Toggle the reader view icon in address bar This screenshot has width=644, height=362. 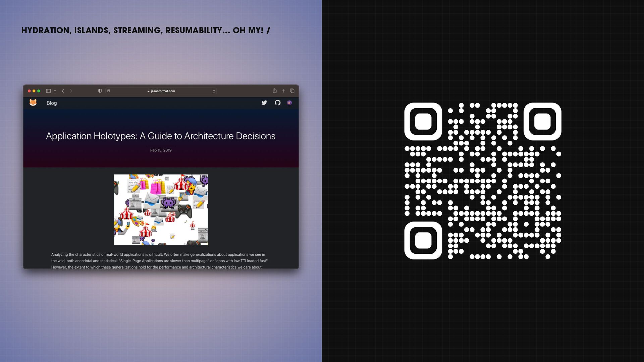[x=109, y=91]
